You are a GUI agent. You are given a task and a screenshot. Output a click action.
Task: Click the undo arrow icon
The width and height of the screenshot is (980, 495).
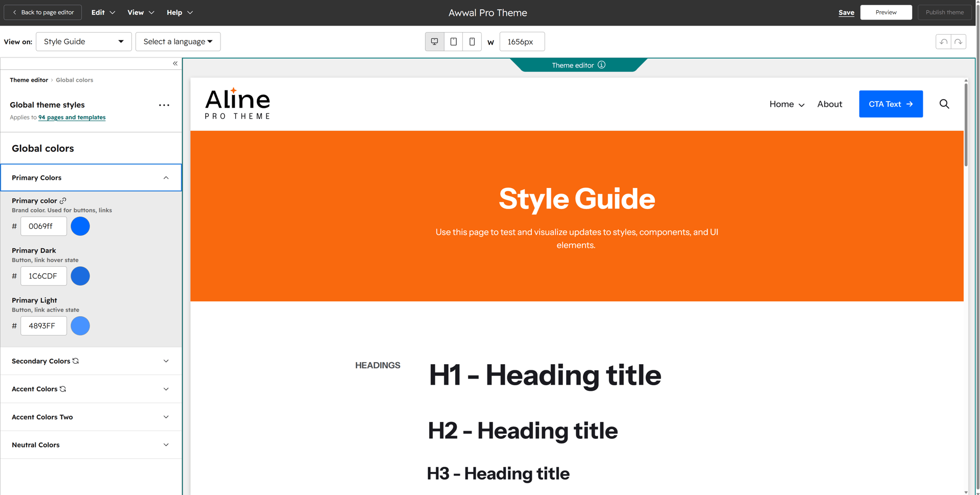click(x=943, y=42)
